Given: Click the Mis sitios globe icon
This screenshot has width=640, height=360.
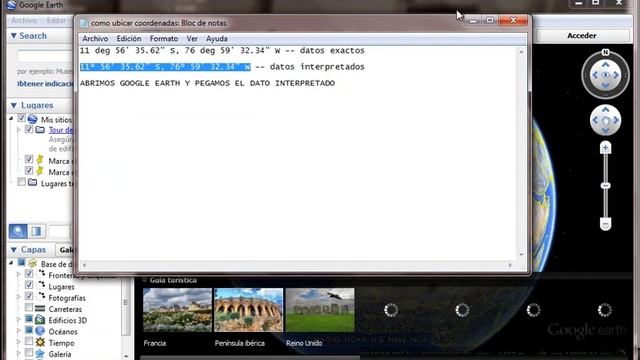Looking at the screenshot, I should [32, 119].
